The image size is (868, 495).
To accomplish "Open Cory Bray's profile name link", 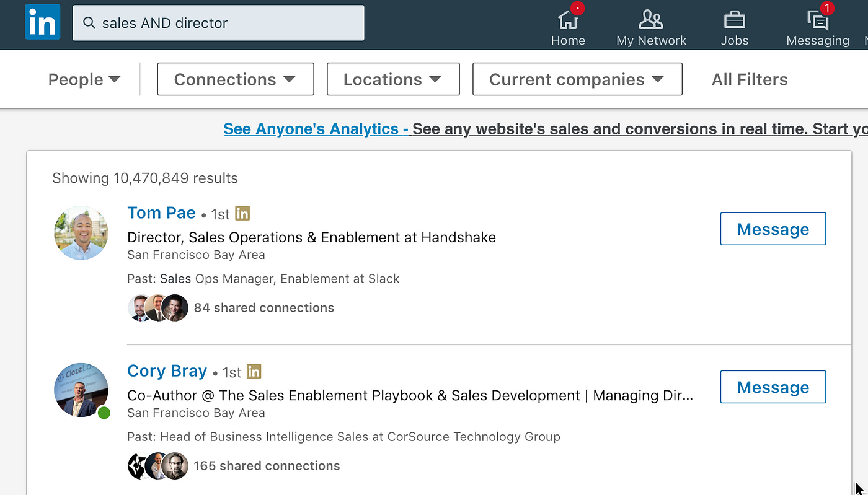I will pyautogui.click(x=167, y=370).
